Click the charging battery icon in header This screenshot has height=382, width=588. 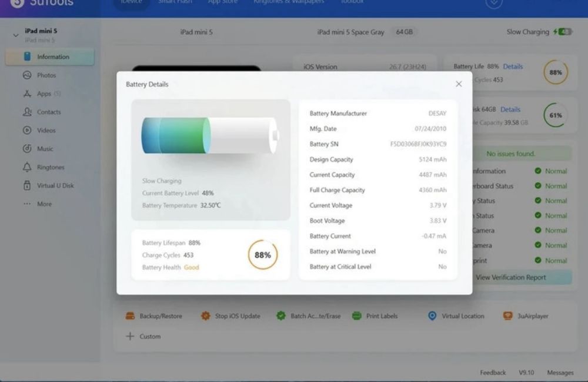(x=563, y=32)
